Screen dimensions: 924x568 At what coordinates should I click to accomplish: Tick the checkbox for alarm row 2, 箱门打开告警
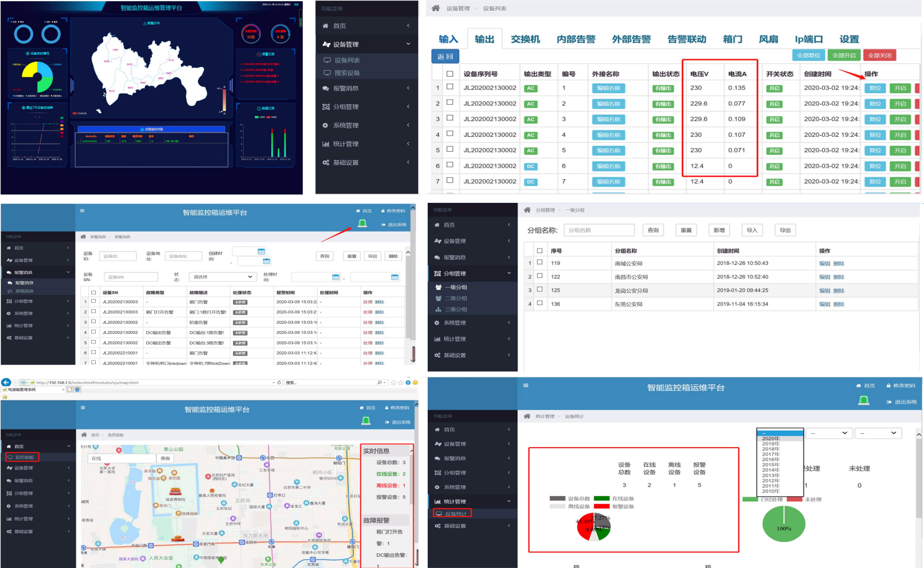click(x=94, y=311)
